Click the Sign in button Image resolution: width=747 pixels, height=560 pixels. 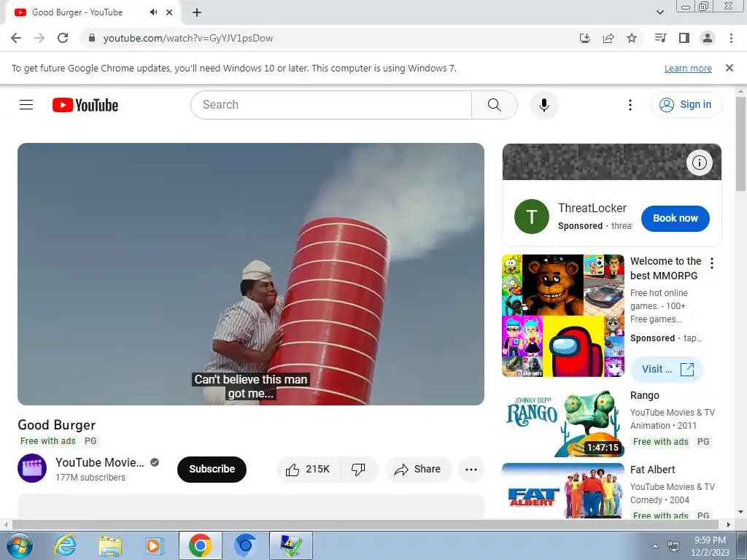(686, 105)
